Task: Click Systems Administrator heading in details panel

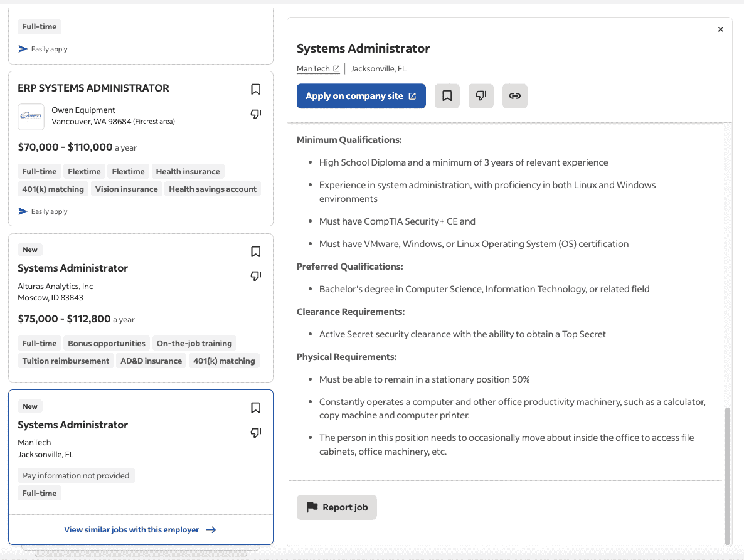Action: 363,48
